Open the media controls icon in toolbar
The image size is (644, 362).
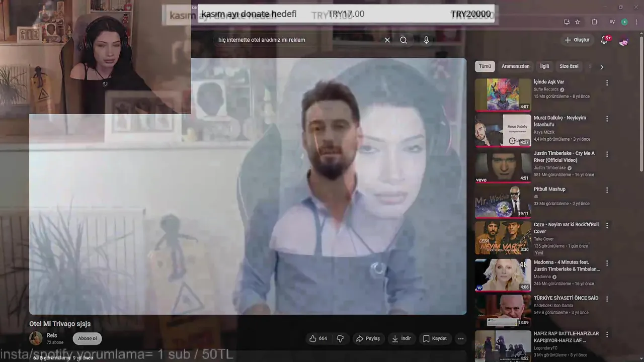coord(612,22)
